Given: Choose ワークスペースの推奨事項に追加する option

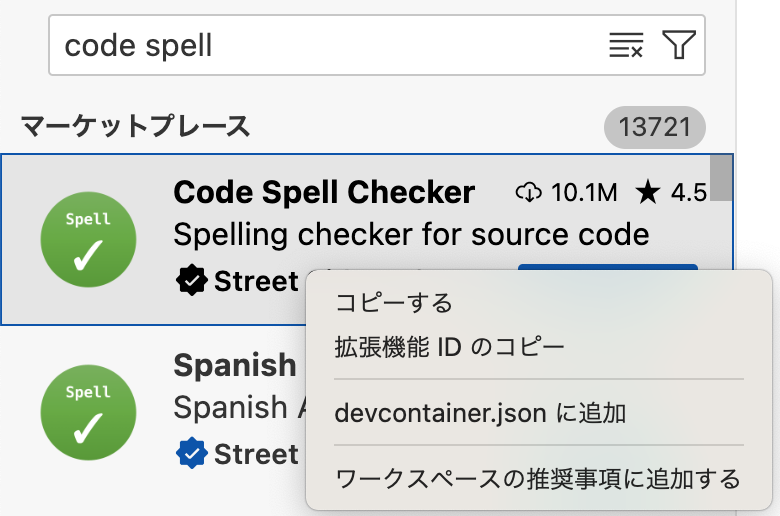Looking at the screenshot, I should click(539, 479).
